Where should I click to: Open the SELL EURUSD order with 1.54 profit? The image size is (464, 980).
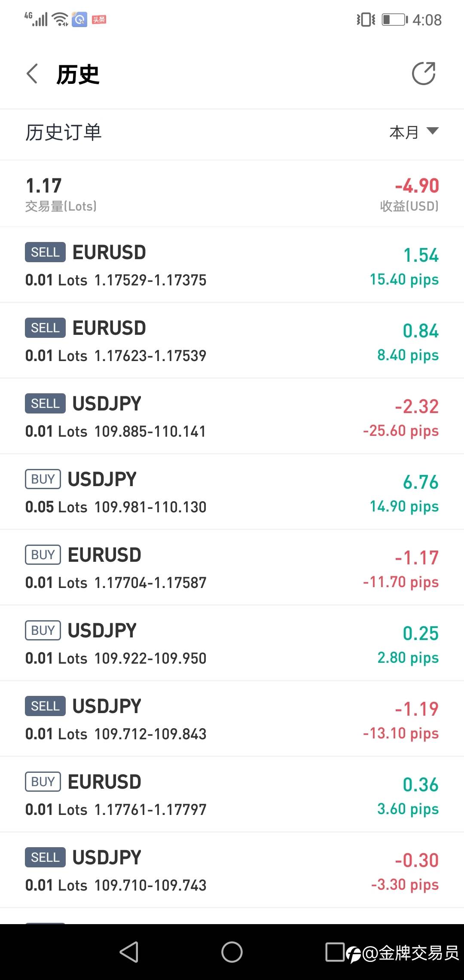(232, 265)
